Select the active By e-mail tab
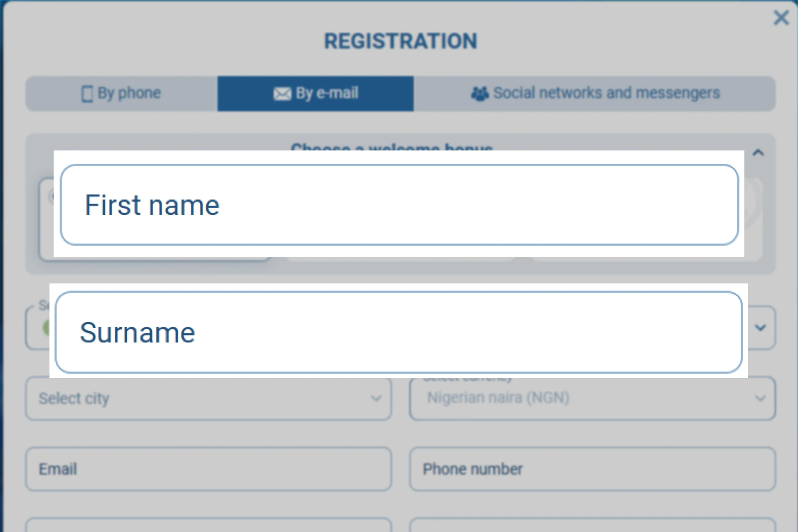Viewport: 798px width, 532px height. (316, 94)
